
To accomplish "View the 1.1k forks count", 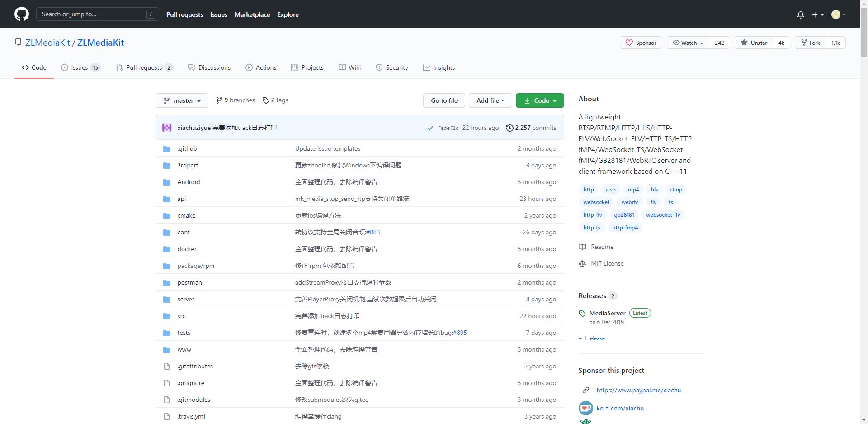I will [835, 43].
